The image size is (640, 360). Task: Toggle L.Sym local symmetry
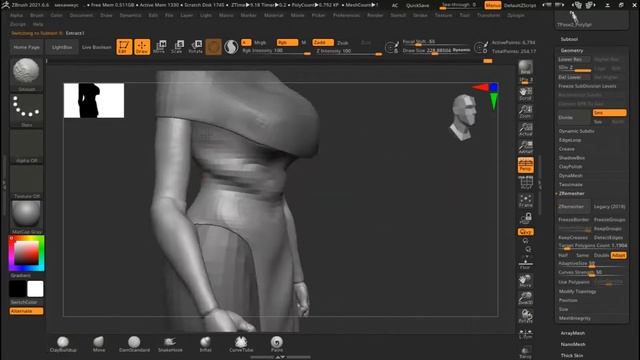point(525,334)
